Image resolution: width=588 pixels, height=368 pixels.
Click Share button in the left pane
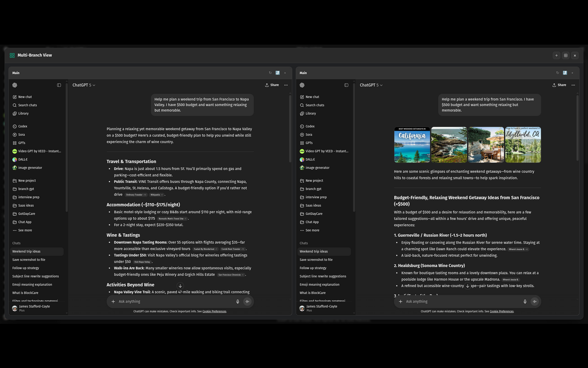pyautogui.click(x=272, y=85)
